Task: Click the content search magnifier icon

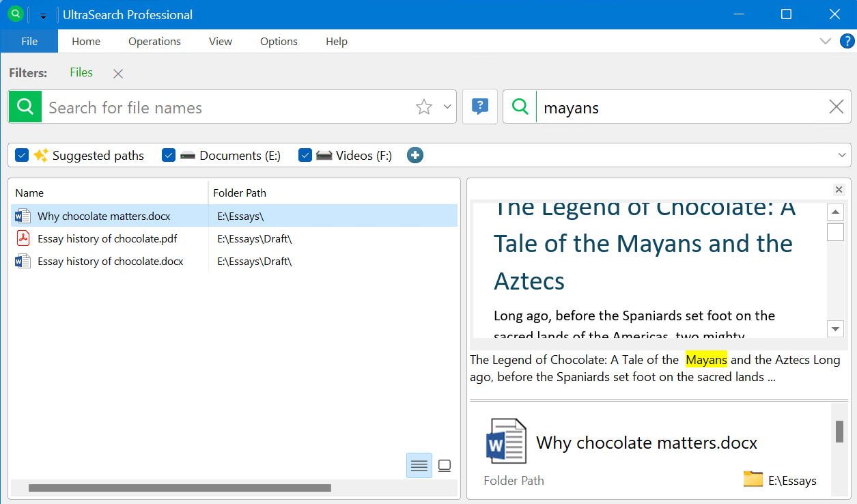Action: (x=520, y=107)
